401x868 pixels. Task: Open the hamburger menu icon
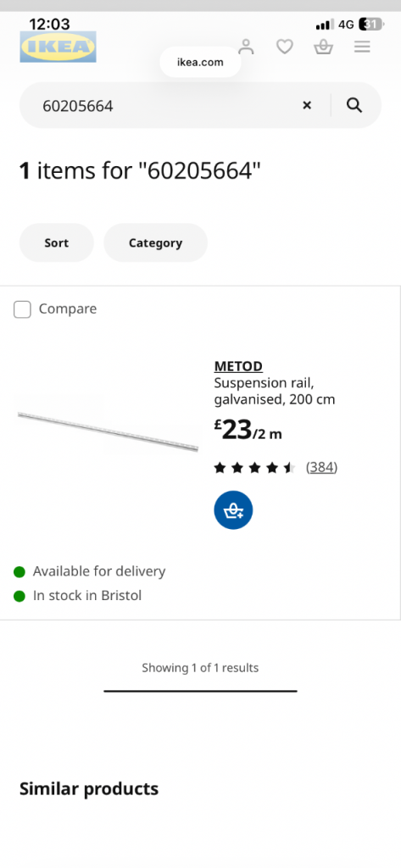click(x=362, y=47)
